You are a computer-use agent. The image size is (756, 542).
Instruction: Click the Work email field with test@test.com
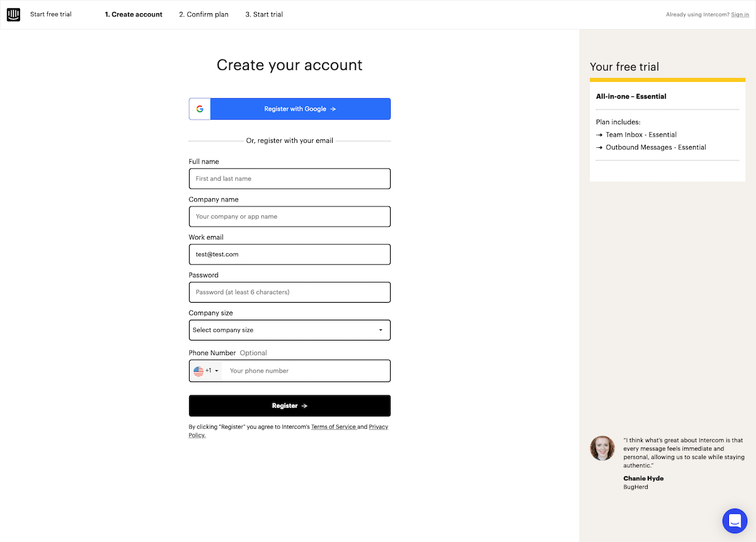pyautogui.click(x=290, y=254)
